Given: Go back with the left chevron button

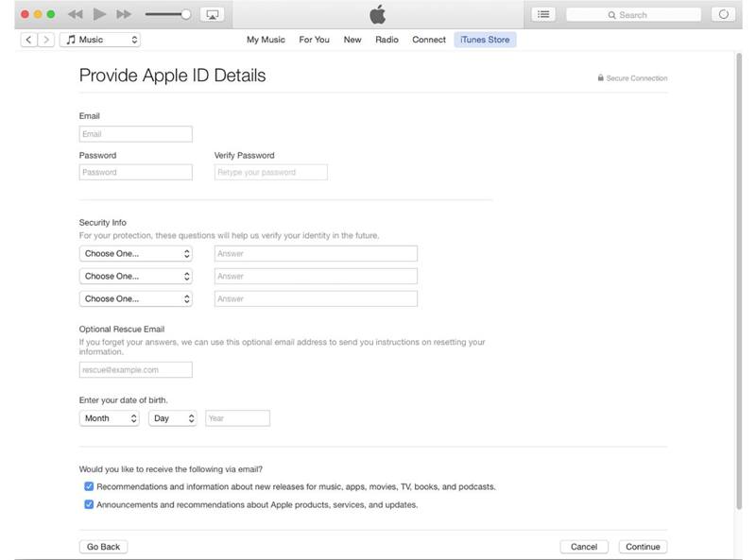Looking at the screenshot, I should click(29, 40).
